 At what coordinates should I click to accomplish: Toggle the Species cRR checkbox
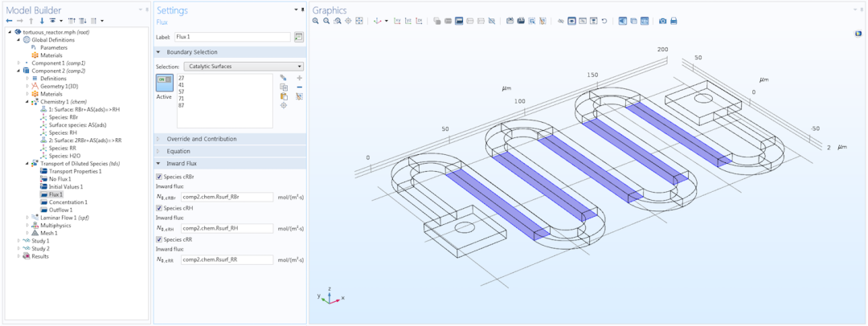tap(159, 239)
